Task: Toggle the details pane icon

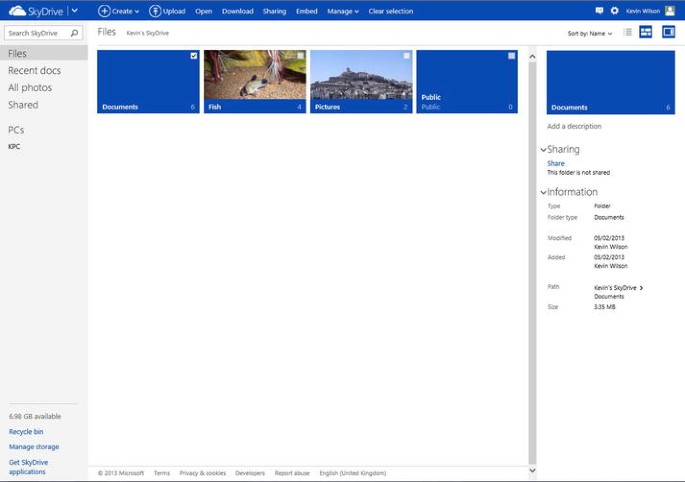Action: click(668, 33)
